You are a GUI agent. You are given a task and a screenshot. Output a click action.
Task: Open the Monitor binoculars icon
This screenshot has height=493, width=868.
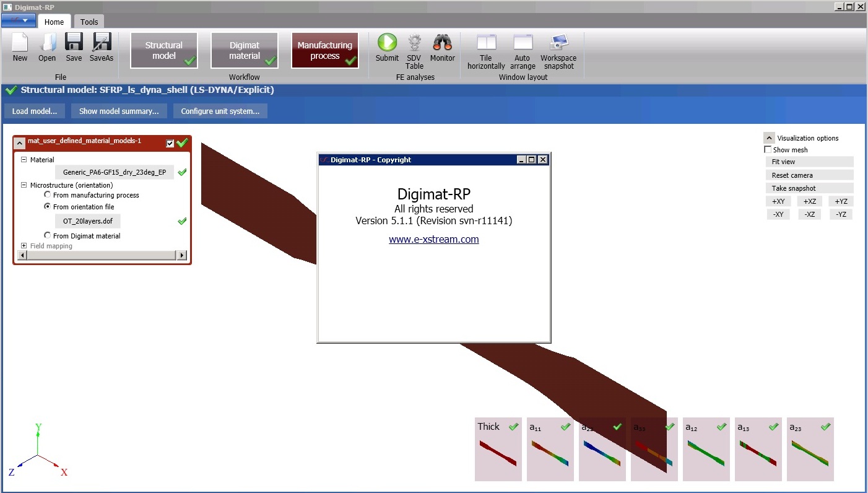click(x=443, y=48)
